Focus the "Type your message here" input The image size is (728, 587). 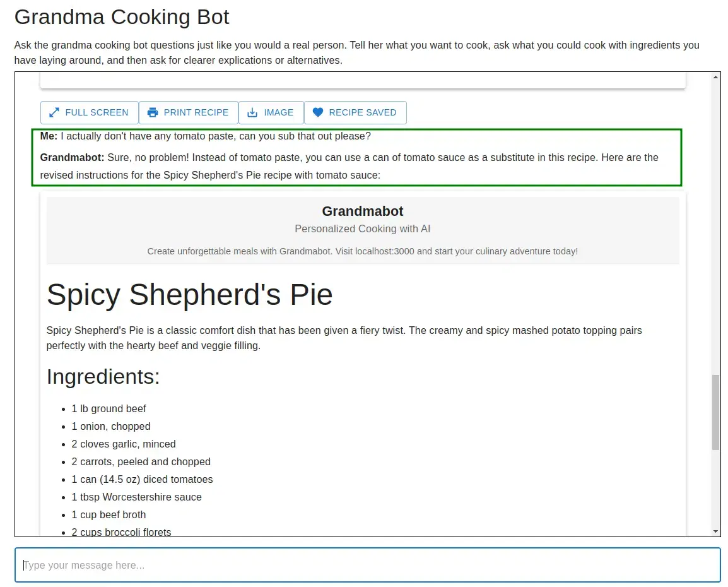367,565
